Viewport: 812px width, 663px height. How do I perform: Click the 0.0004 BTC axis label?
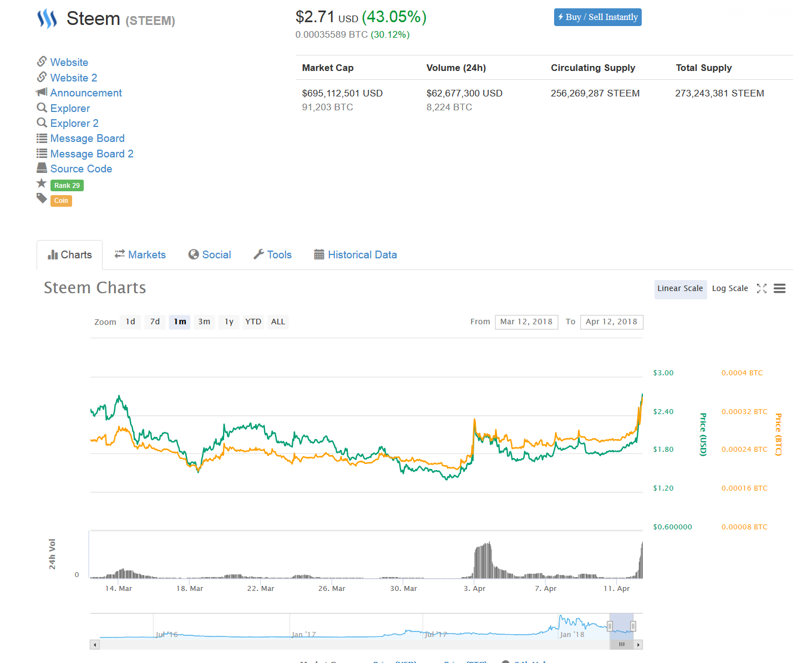(742, 373)
